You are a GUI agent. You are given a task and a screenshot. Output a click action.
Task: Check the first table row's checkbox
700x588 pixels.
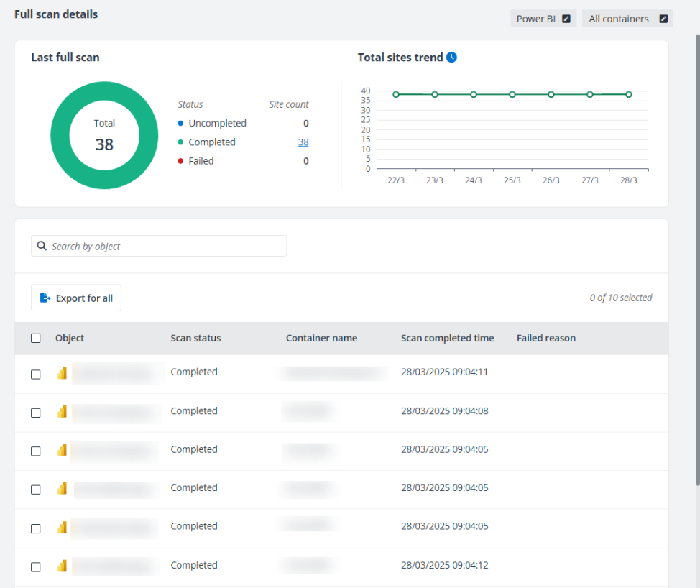point(36,374)
